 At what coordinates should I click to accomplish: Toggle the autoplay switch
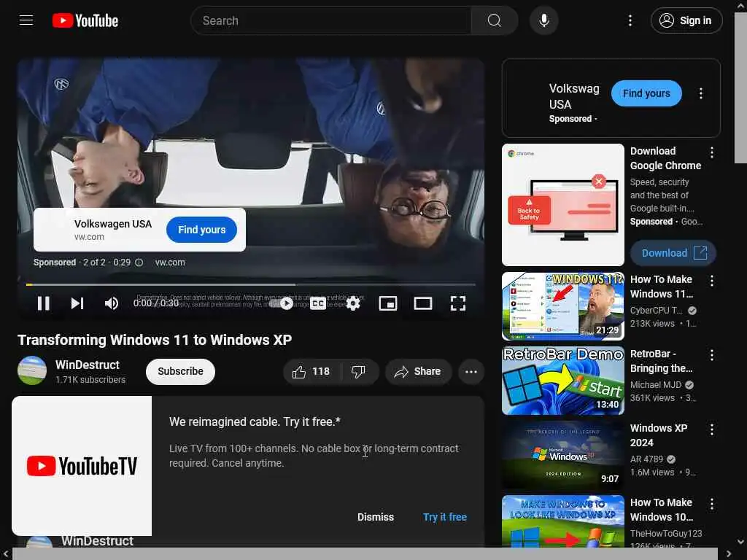(x=281, y=303)
